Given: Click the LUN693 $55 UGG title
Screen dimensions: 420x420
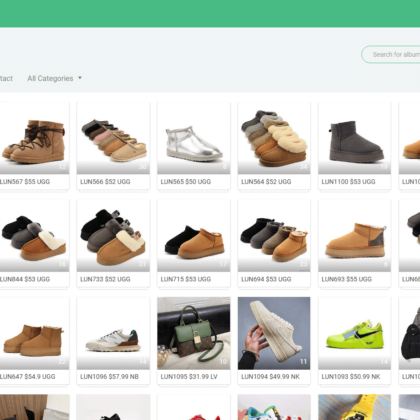Looking at the screenshot, I should (347, 279).
